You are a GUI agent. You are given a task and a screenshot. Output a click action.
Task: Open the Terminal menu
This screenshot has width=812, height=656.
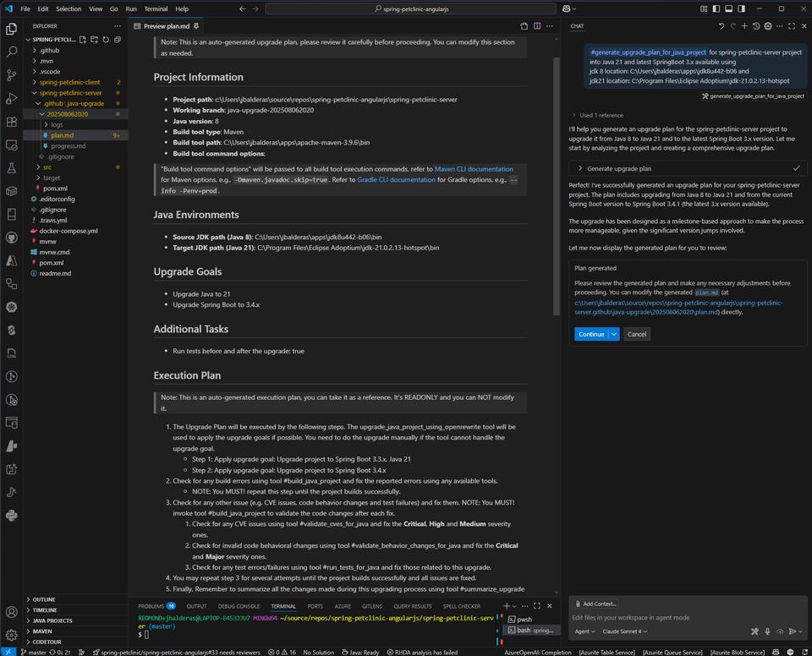(x=156, y=8)
